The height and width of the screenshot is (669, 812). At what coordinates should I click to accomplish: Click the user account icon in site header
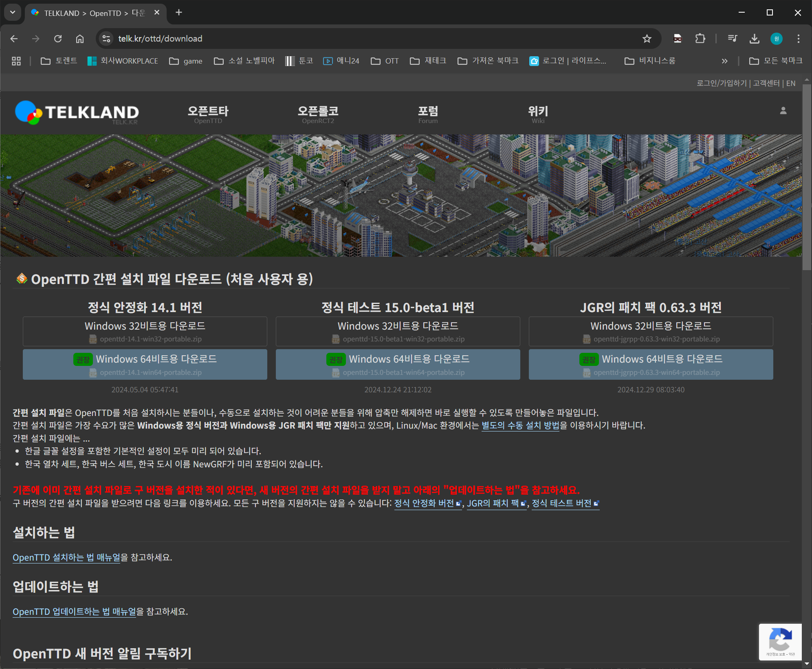pos(783,111)
